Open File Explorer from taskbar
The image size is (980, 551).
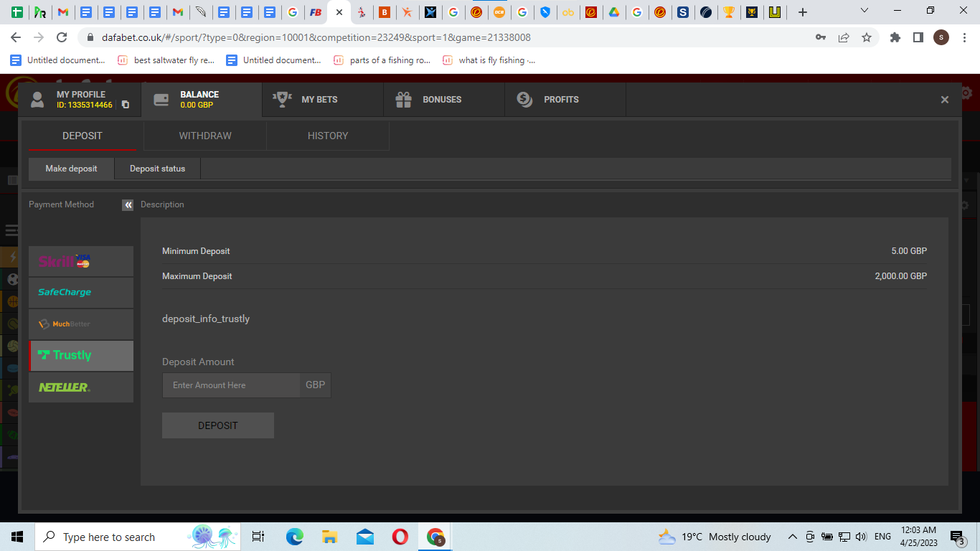click(329, 537)
